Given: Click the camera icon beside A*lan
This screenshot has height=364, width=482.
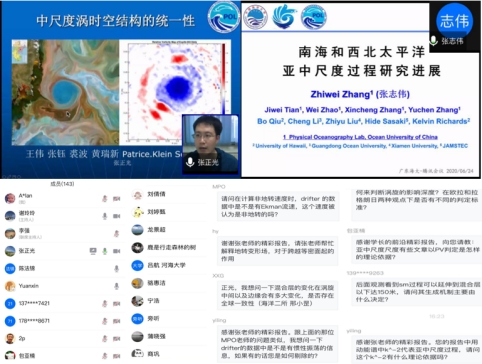Looking at the screenshot, I should (116, 199).
